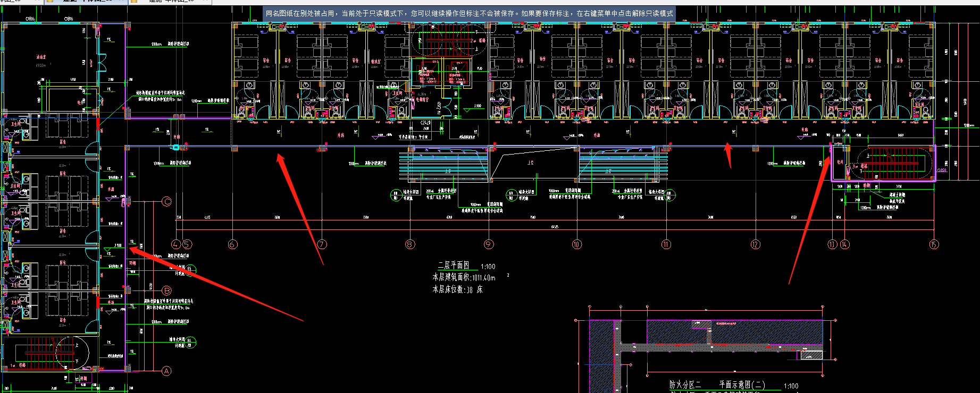Select the 二层平面图 drawing title
The height and width of the screenshot is (393, 980).
click(454, 266)
